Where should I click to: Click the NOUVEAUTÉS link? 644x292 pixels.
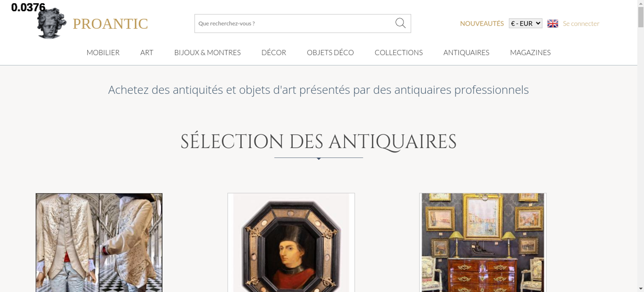(482, 23)
